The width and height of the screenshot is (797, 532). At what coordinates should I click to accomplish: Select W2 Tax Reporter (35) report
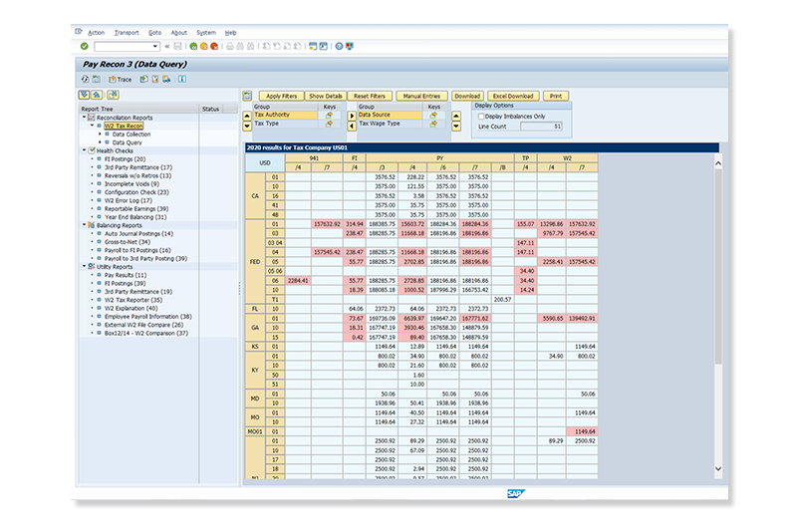tap(133, 300)
